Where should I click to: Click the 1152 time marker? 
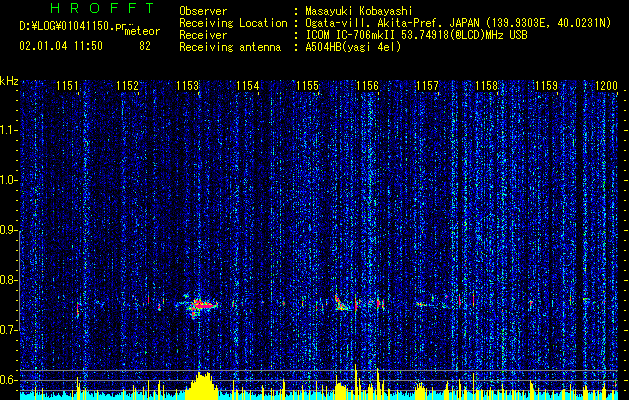127,85
